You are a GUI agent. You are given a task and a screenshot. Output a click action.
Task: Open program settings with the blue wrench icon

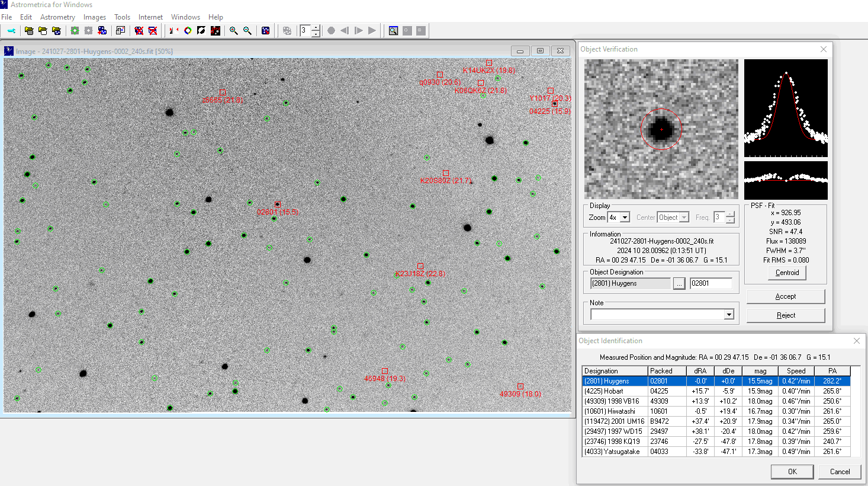(x=11, y=31)
